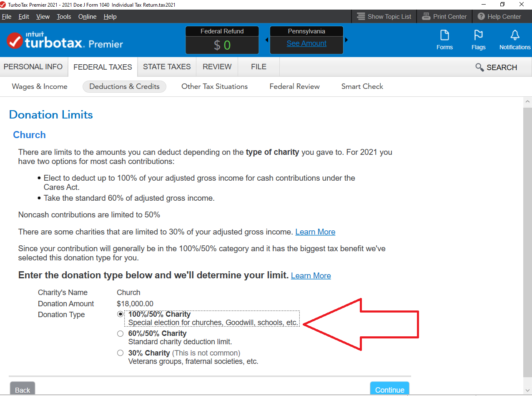The width and height of the screenshot is (532, 396).
Task: Open the Forms icon in header
Action: [x=444, y=40]
